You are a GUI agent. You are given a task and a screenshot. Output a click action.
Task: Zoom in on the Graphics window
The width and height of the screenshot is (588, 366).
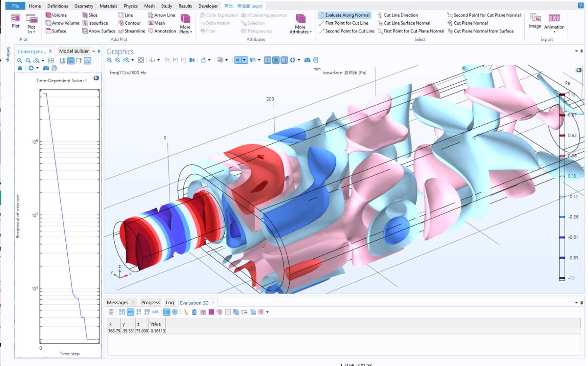coord(109,60)
